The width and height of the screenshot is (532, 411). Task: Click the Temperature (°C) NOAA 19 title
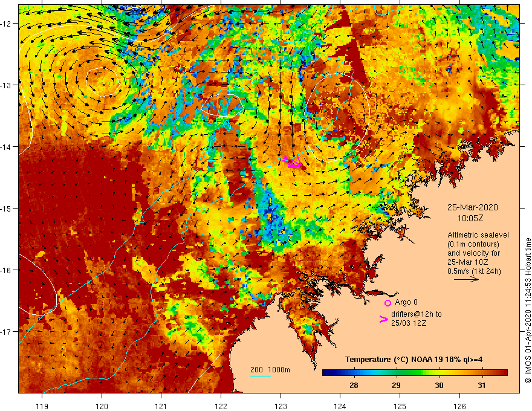(x=414, y=360)
